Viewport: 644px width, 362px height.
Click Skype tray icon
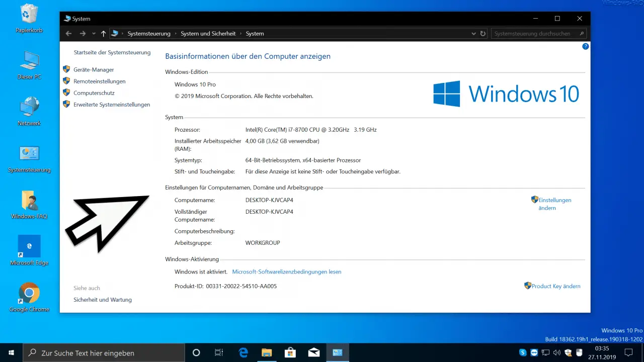pos(523,352)
